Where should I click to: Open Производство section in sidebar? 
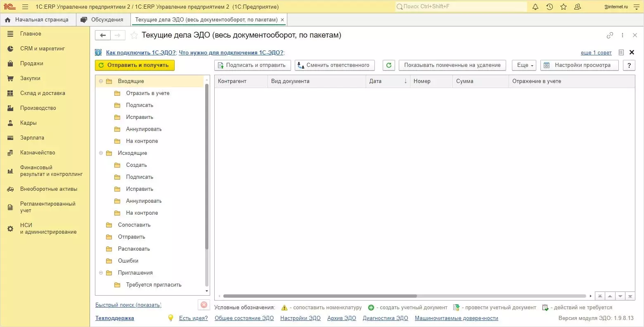coord(45,108)
